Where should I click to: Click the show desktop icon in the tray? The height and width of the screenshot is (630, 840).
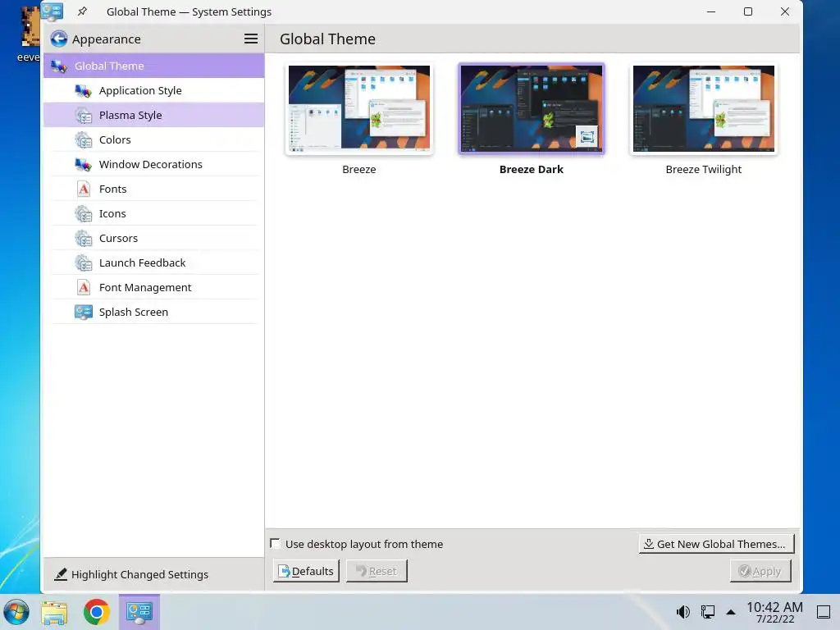coord(824,611)
